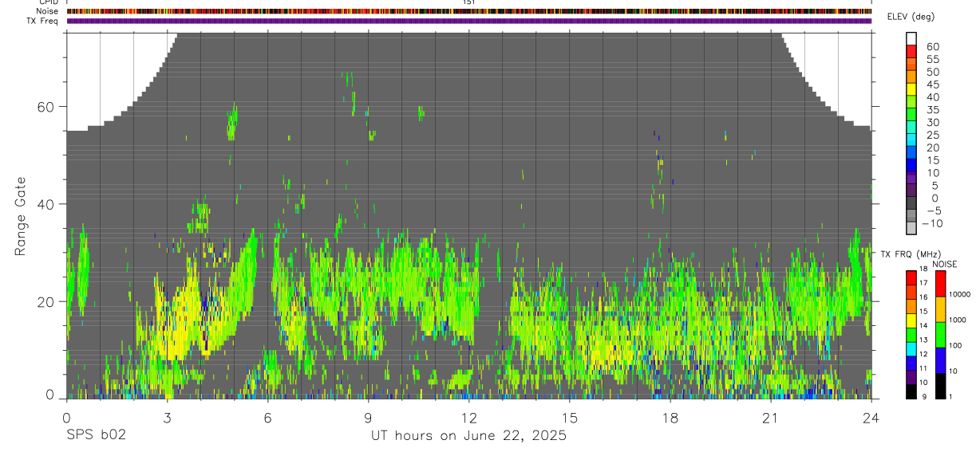Click the red 55–60 degree elevation swatch
This screenshot has width=980, height=452.
[x=911, y=52]
